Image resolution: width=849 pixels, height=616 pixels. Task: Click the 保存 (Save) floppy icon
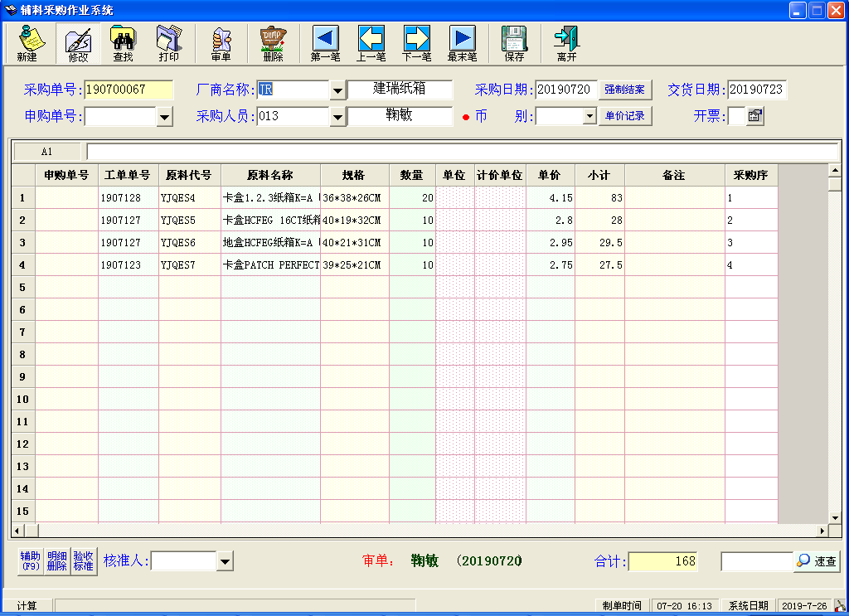point(514,43)
